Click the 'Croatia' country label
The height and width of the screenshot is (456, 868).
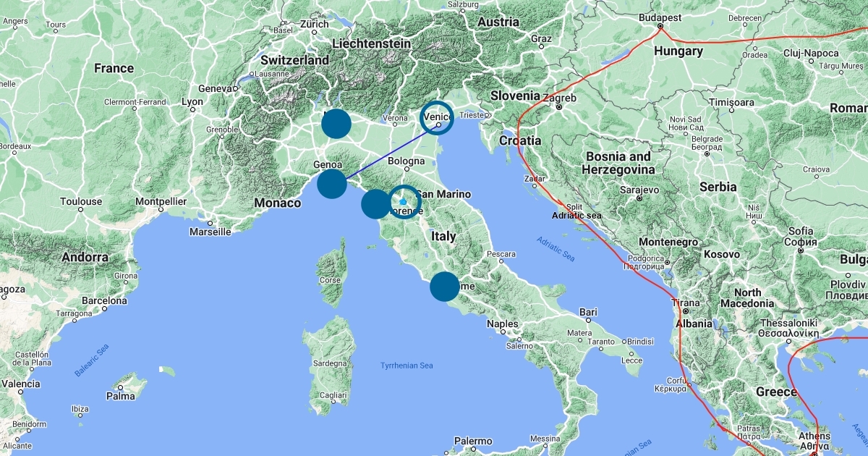(519, 140)
